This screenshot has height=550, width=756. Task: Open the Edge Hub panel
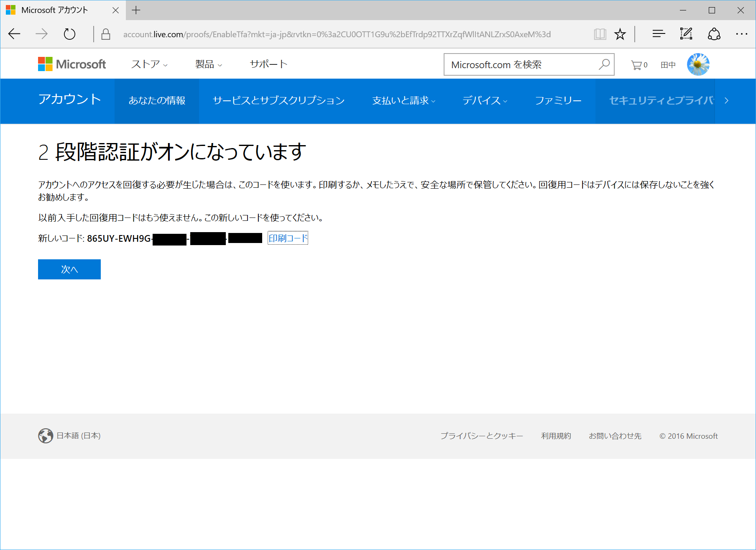[658, 34]
